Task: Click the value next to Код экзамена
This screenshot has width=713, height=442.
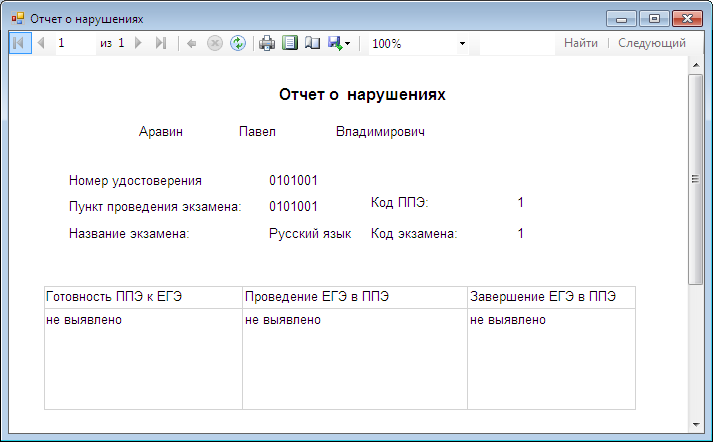Action: point(521,233)
